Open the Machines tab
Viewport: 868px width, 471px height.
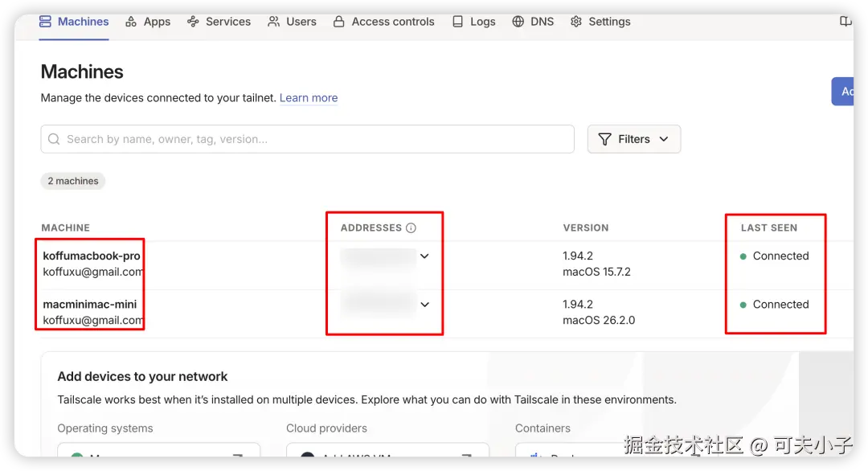(74, 22)
